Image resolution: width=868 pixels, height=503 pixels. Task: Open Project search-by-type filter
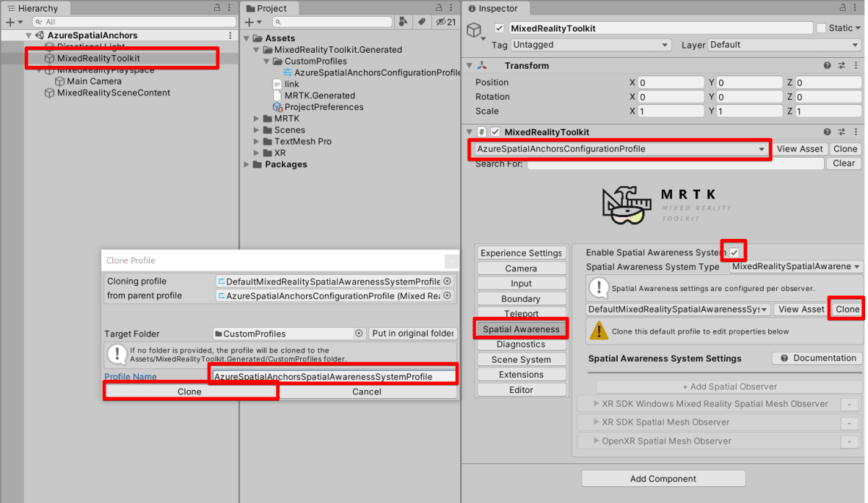click(405, 22)
